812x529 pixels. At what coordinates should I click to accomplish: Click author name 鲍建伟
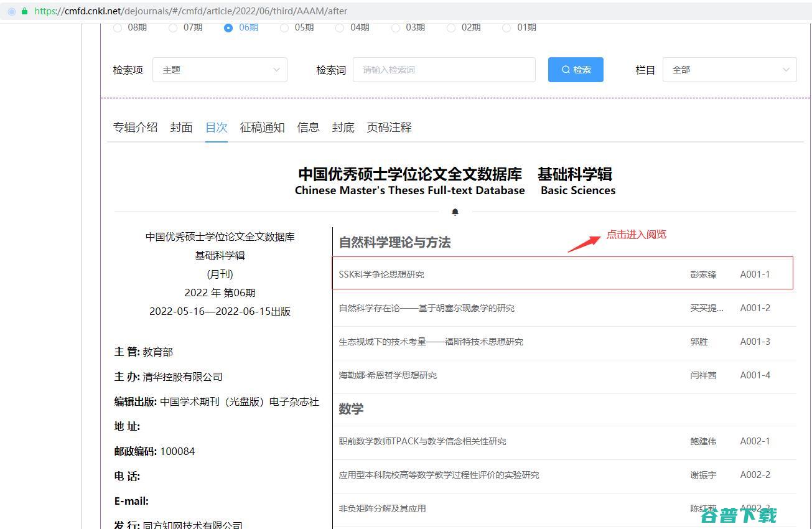pyautogui.click(x=703, y=441)
